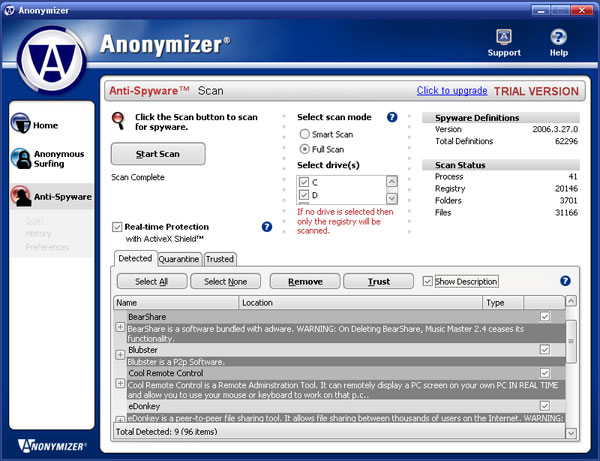Click help icon beside Real-time Protection

tap(267, 227)
